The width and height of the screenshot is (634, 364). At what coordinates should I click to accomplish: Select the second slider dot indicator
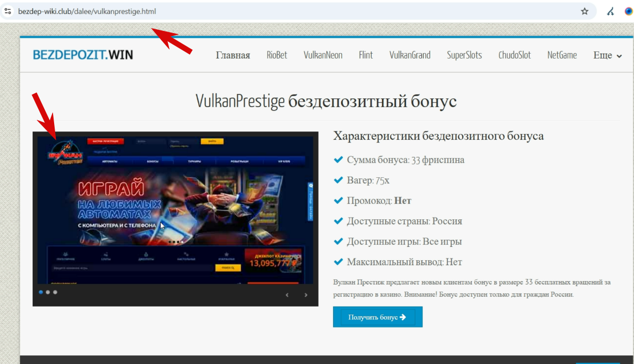[48, 292]
